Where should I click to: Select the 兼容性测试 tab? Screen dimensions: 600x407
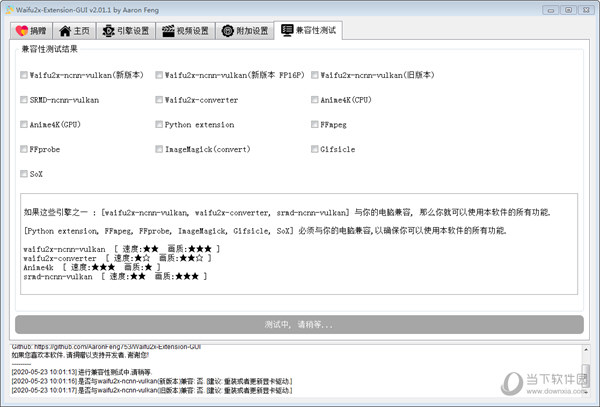[x=308, y=30]
